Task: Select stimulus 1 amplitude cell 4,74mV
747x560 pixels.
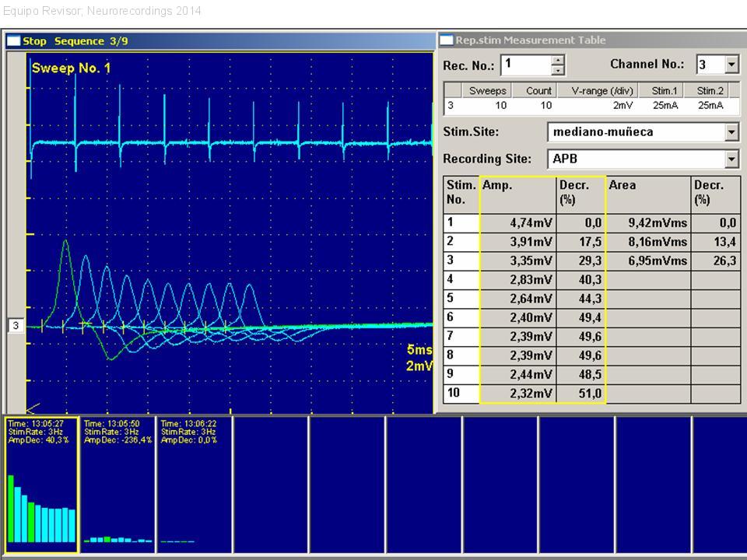Action: pyautogui.click(x=518, y=222)
